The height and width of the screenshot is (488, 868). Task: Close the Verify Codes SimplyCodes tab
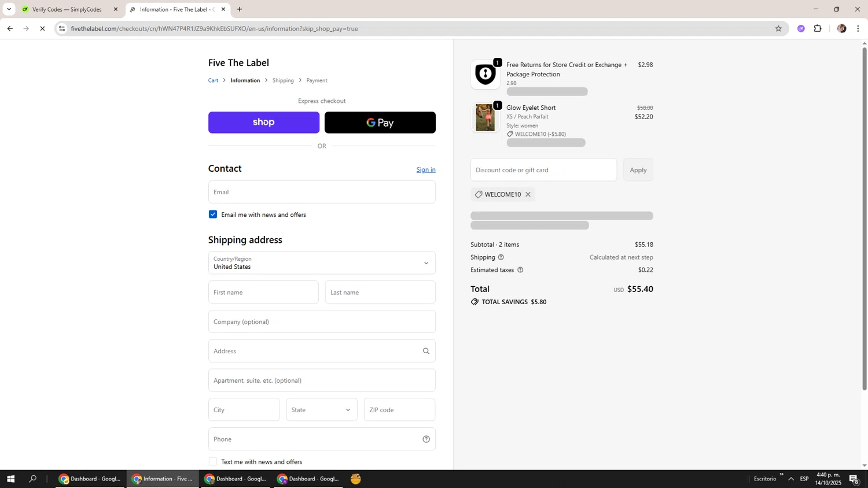[x=115, y=9]
